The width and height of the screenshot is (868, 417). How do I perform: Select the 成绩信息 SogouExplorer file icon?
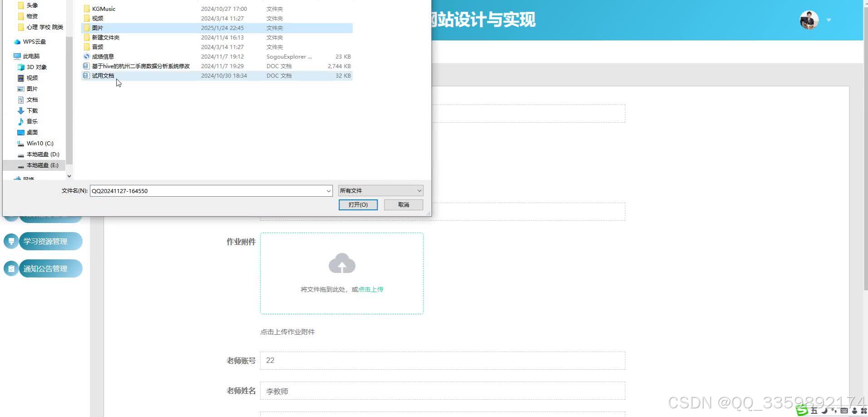[86, 56]
